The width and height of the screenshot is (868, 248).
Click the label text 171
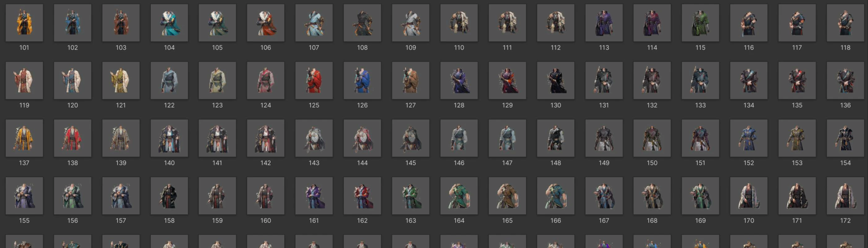point(797,220)
